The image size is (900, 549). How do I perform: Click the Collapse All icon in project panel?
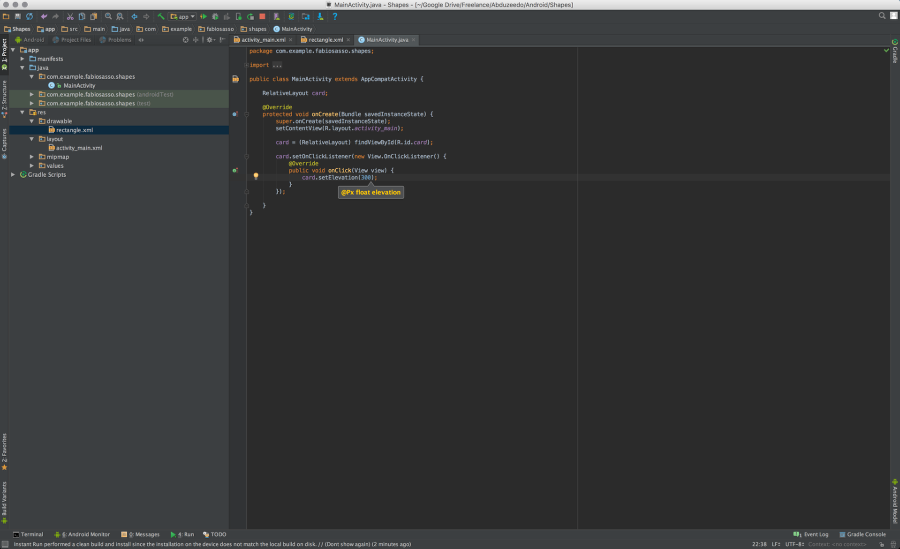[196, 40]
